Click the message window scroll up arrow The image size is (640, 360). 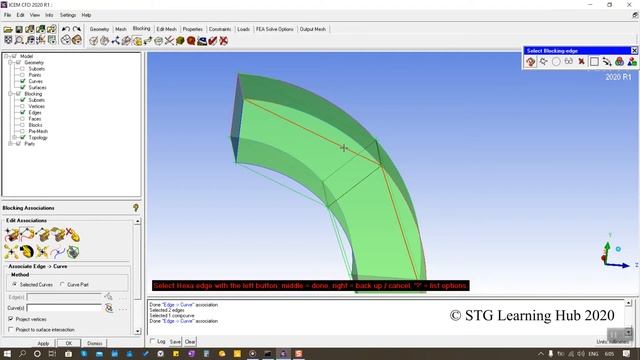629,303
